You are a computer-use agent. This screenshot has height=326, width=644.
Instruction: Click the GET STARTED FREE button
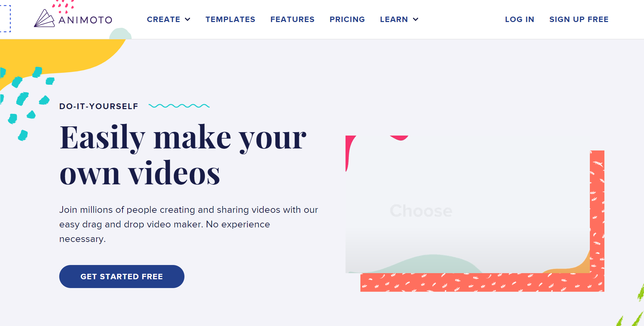pos(122,277)
